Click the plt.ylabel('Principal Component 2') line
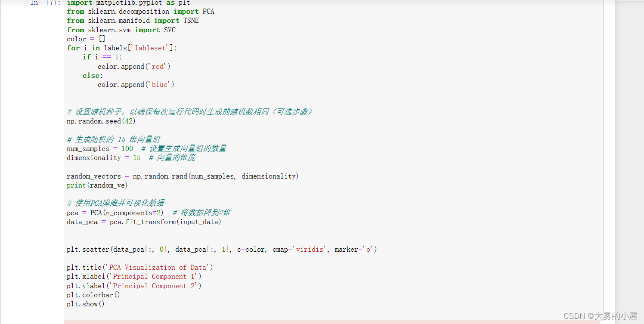Viewport: 644px width, 324px height. coord(134,286)
